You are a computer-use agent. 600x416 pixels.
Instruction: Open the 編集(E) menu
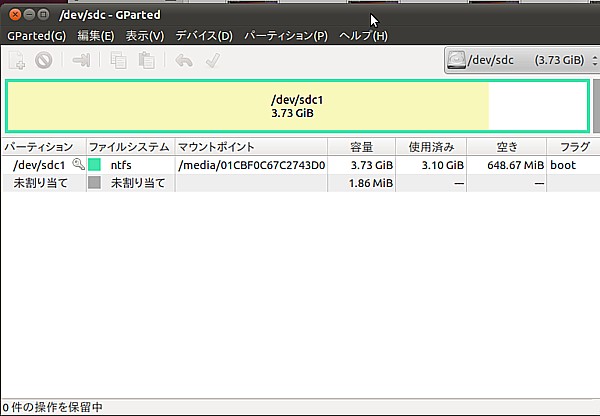(x=96, y=36)
